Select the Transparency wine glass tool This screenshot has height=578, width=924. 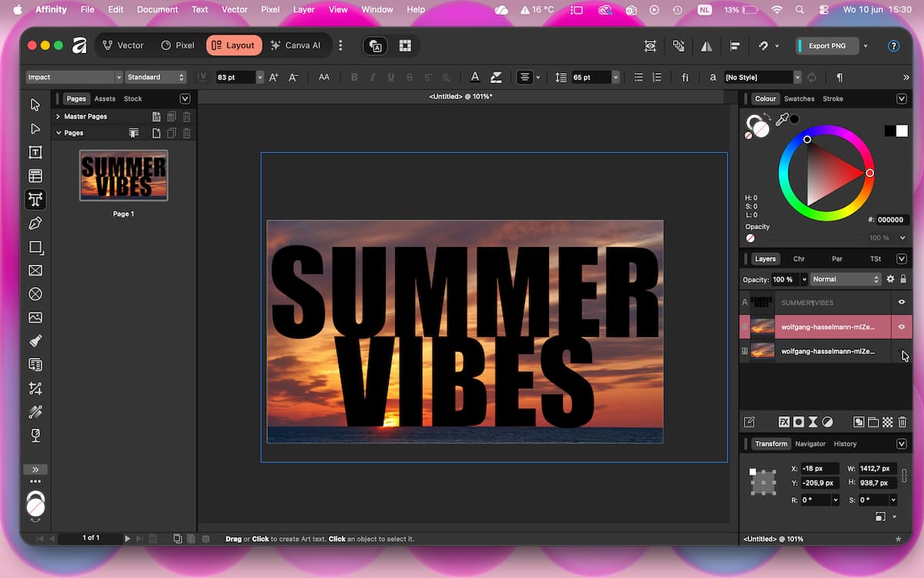point(35,436)
